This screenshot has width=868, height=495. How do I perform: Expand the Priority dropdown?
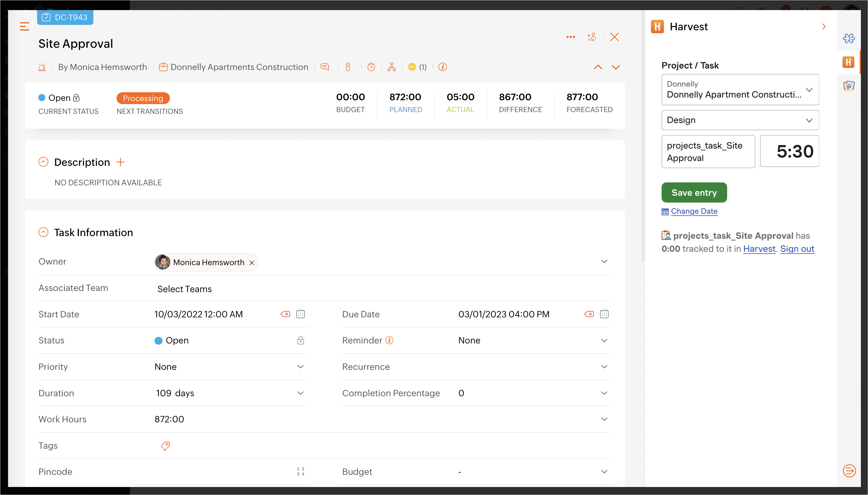pos(300,367)
